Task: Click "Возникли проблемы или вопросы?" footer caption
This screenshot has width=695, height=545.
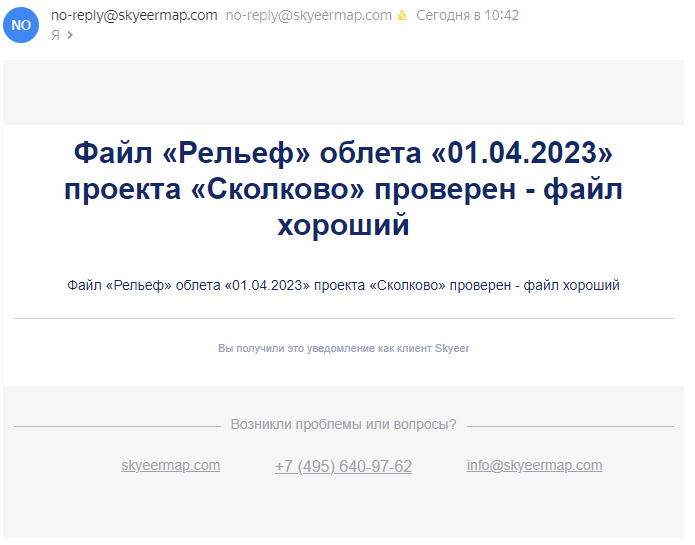Action: 343,424
